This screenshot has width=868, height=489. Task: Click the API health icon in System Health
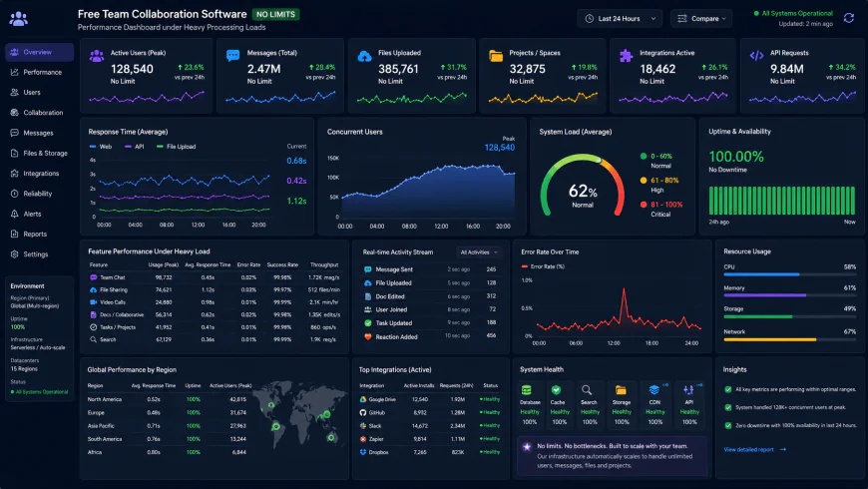(688, 390)
